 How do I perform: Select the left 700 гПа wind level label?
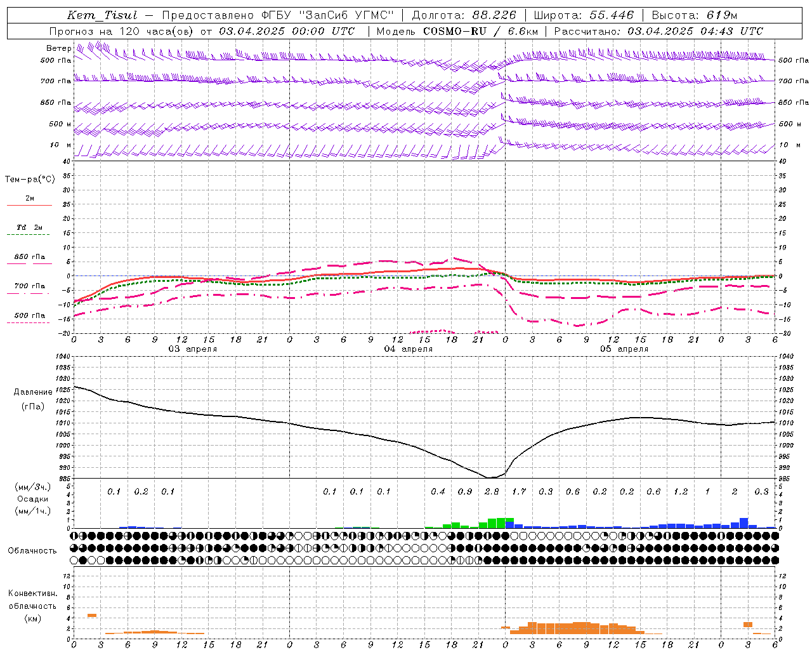(56, 81)
